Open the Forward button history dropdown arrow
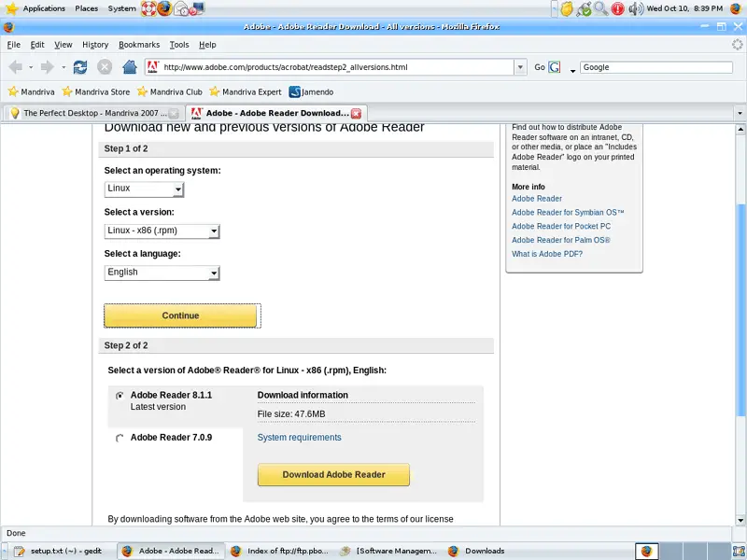The image size is (747, 560). [x=63, y=67]
